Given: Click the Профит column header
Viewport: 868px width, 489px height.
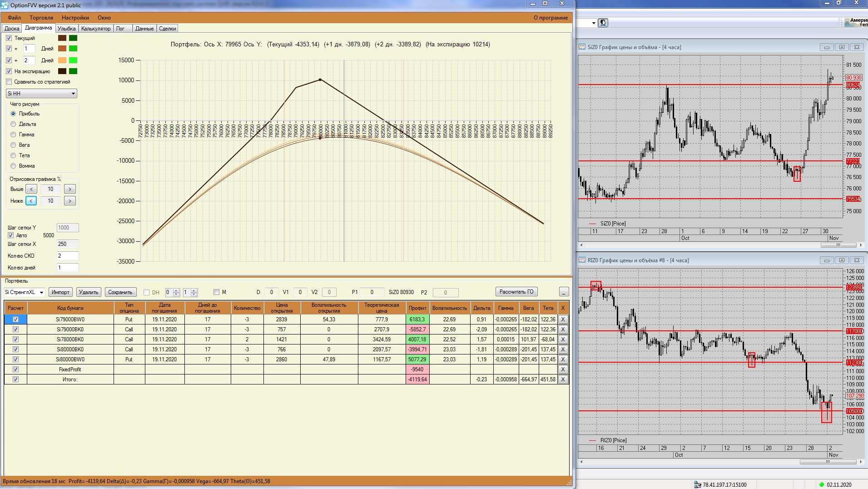Looking at the screenshot, I should click(417, 308).
